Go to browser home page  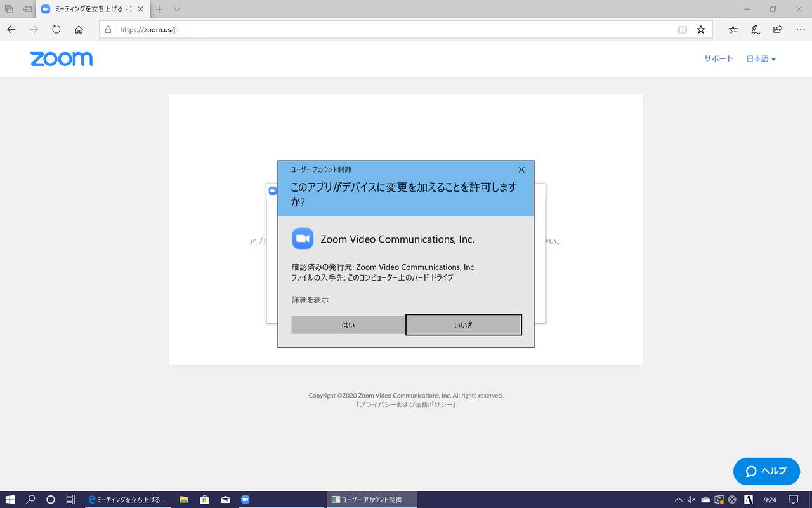pyautogui.click(x=79, y=29)
